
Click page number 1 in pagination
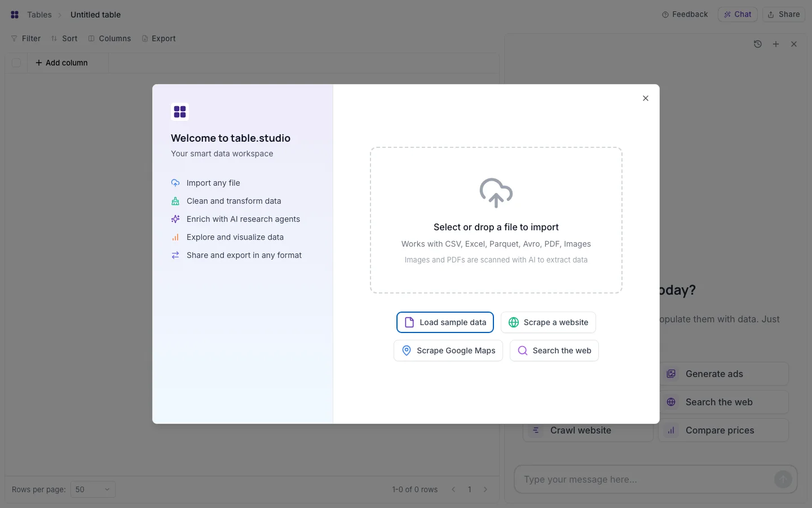coord(469,489)
